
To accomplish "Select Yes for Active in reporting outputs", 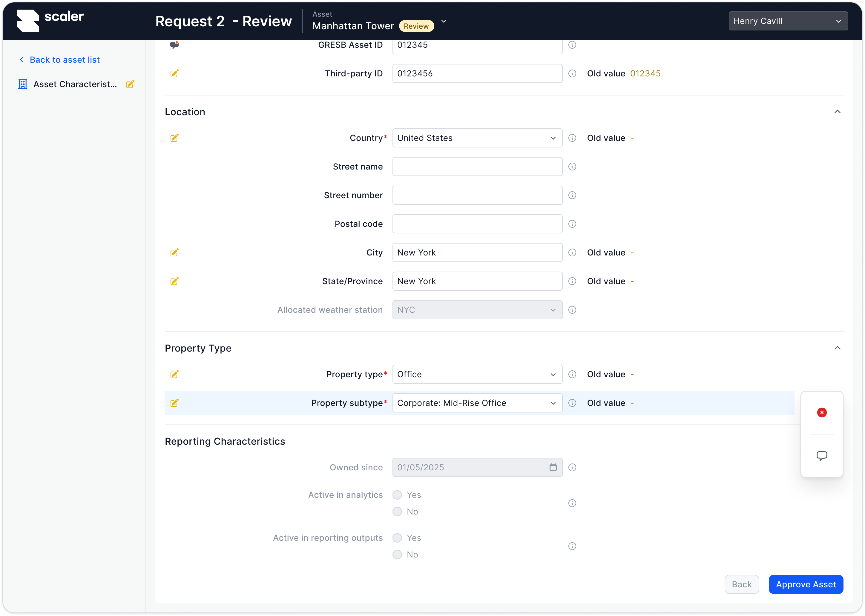I will (397, 538).
